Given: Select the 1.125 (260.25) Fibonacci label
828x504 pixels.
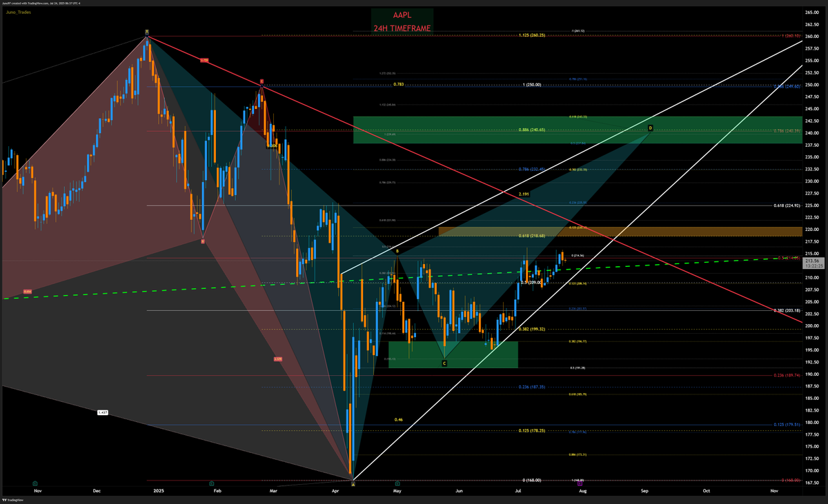Looking at the screenshot, I should (x=532, y=35).
